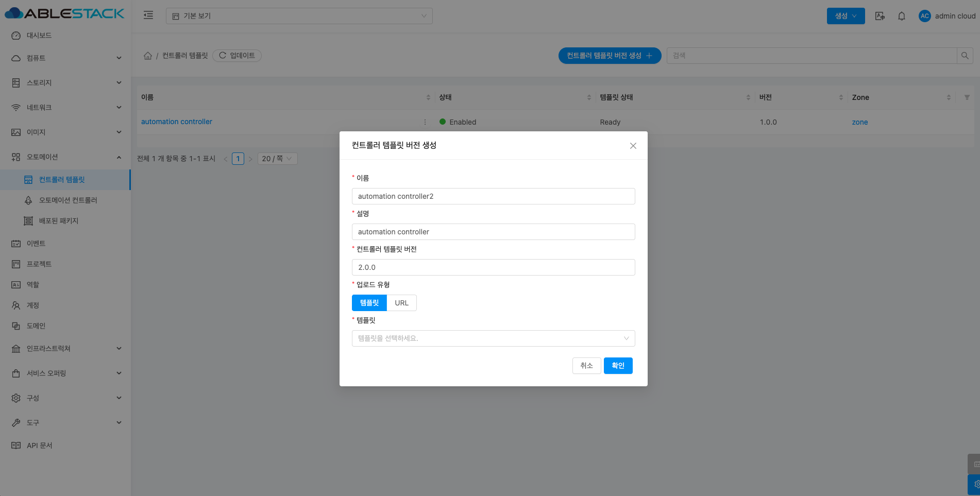Screen dimensions: 980x496
Task: Toggle the sidebar collapse menu icon
Action: pos(148,15)
